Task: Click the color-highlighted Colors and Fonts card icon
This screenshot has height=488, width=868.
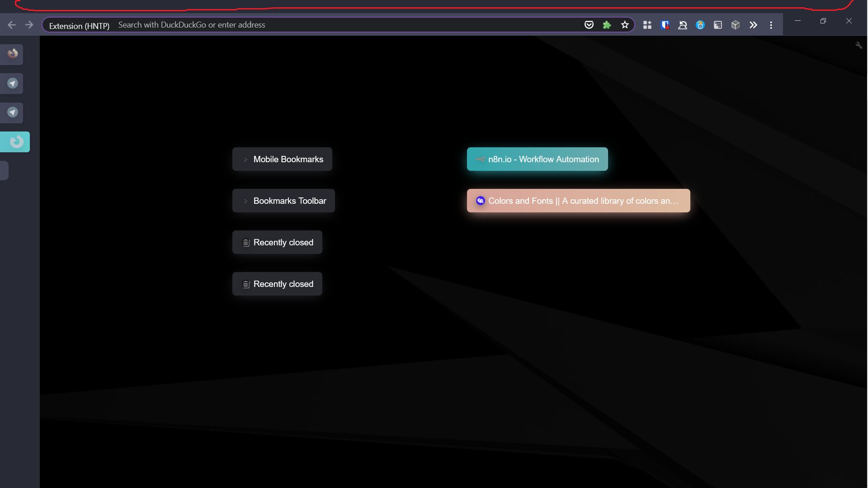Action: pyautogui.click(x=481, y=201)
